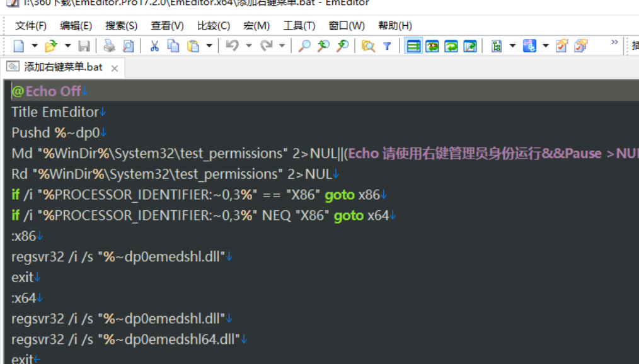
Task: Open the 窗口(W) menu
Action: 347,26
